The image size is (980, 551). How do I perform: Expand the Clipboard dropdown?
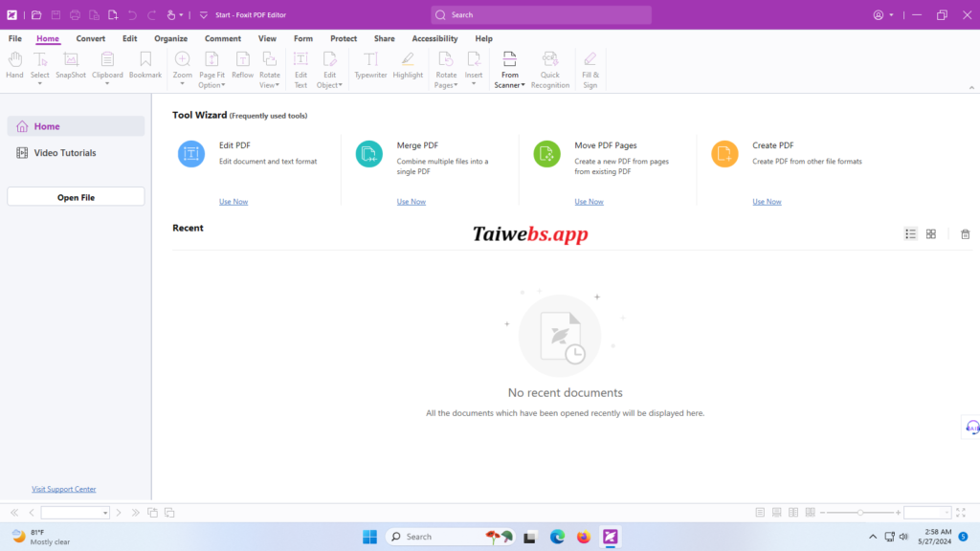click(x=107, y=84)
